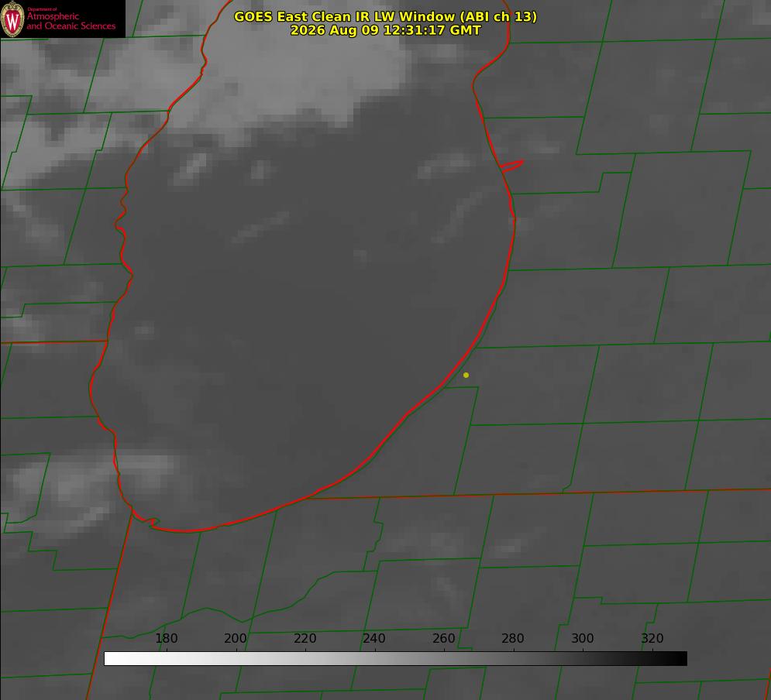The image size is (771, 700).
Task: Click the small Department of text above Atmospheric
Action: click(x=42, y=9)
